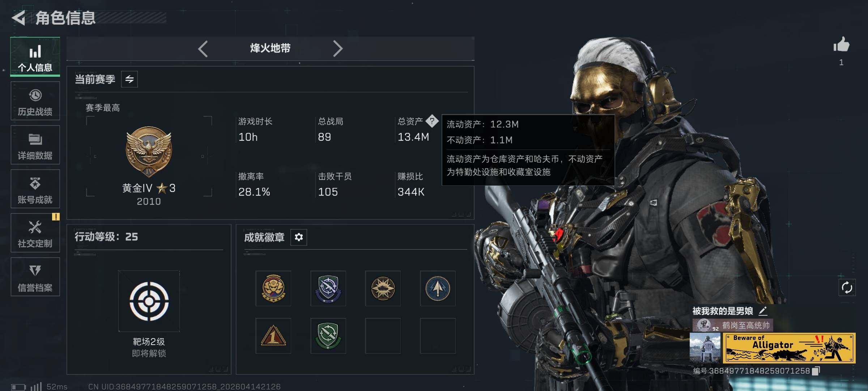
Task: Switch to next game mode with right chevron
Action: coord(337,49)
